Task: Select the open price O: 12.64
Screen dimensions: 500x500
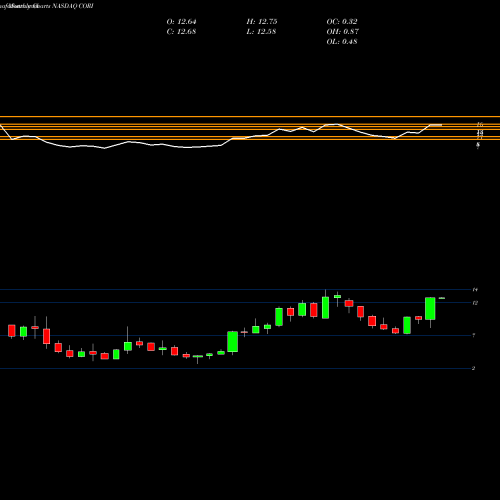Action: [x=181, y=22]
